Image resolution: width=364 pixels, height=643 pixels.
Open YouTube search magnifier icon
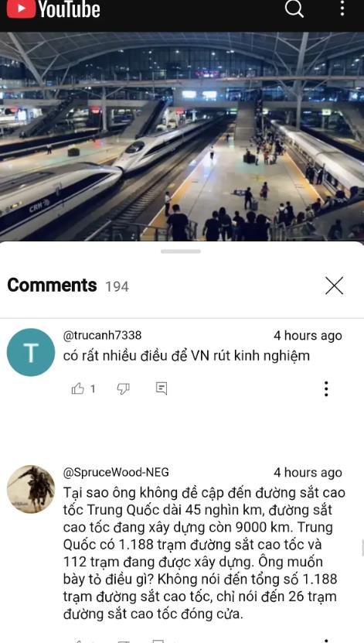[x=294, y=9]
